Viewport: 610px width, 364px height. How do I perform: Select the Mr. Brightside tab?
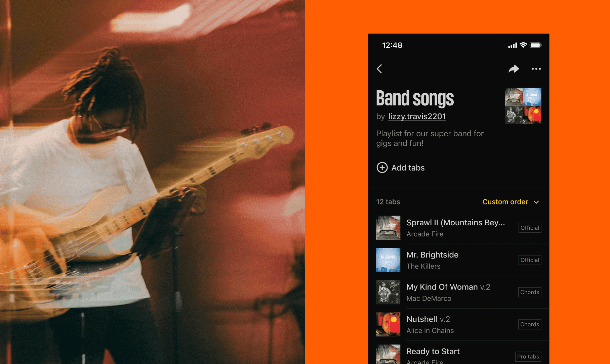point(459,260)
